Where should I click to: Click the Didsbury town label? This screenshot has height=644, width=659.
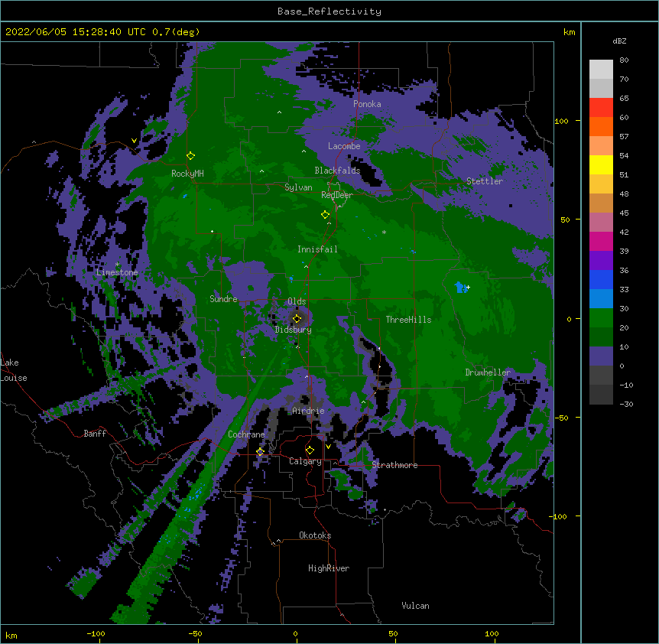click(294, 330)
